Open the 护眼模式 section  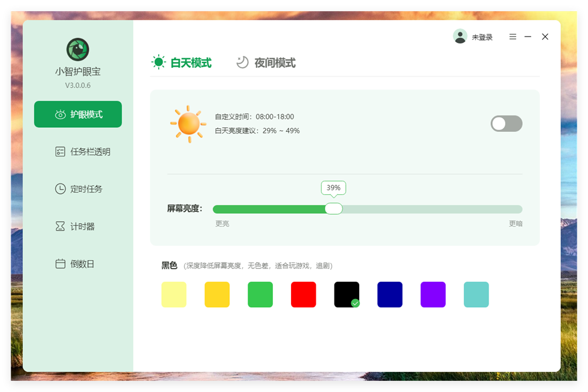point(78,114)
